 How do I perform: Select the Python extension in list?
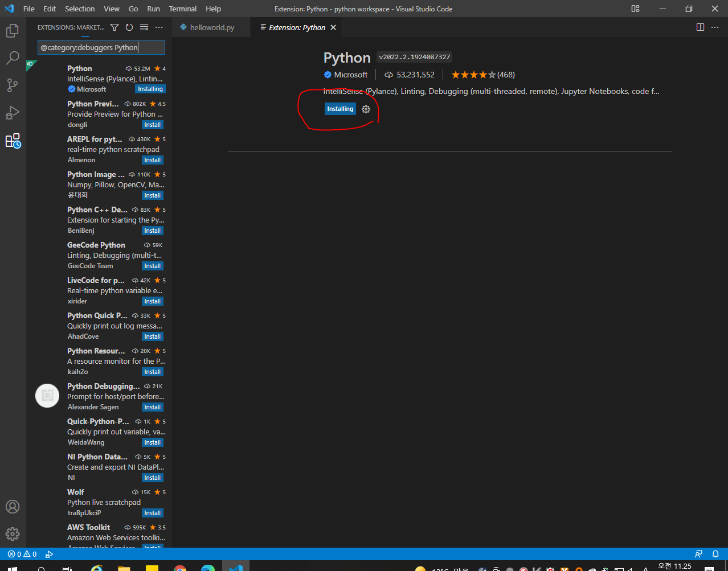[x=99, y=79]
